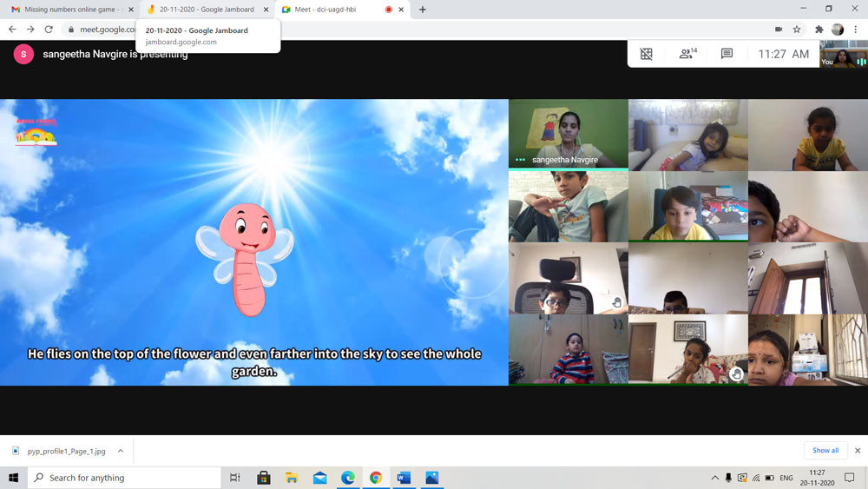
Task: Select the girl with white hairband video tile
Action: click(x=688, y=135)
